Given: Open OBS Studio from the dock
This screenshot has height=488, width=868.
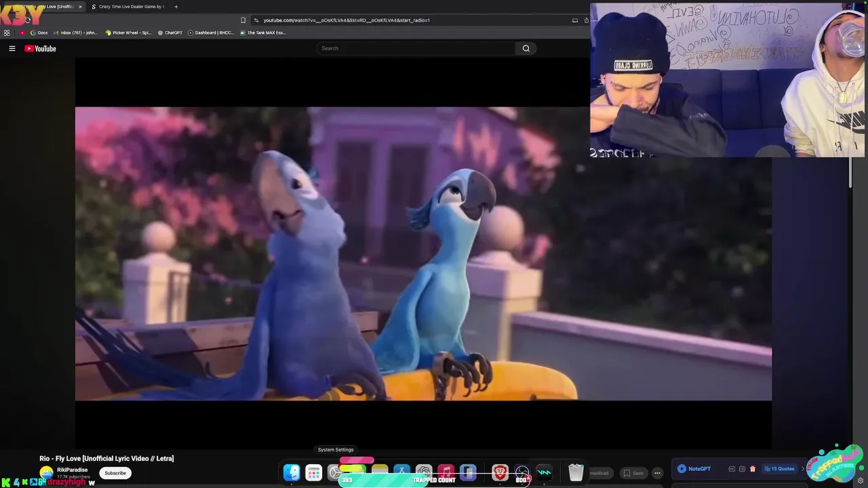Looking at the screenshot, I should [521, 472].
